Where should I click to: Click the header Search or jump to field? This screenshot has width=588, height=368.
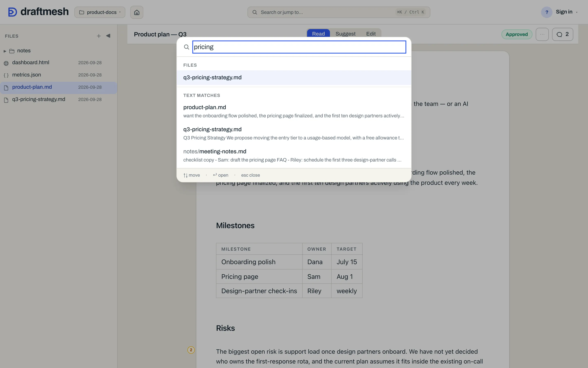click(x=339, y=12)
